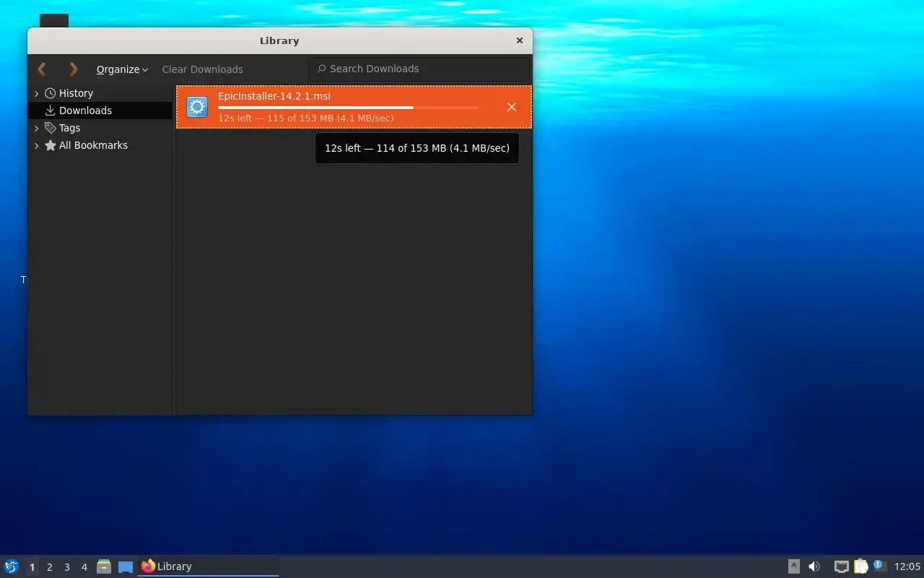Click the Downloads arrow icon in sidebar
This screenshot has width=924, height=578.
point(50,111)
